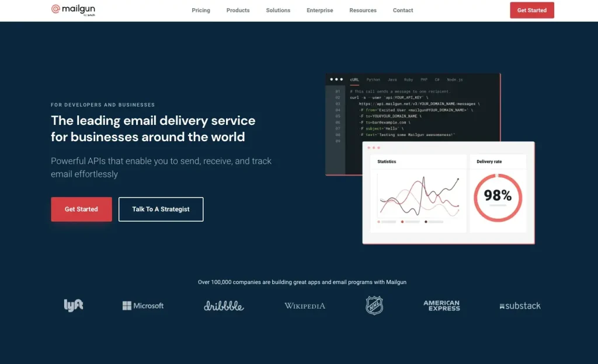Click the Wikipedia logo
The width and height of the screenshot is (598, 364).
pyautogui.click(x=305, y=306)
